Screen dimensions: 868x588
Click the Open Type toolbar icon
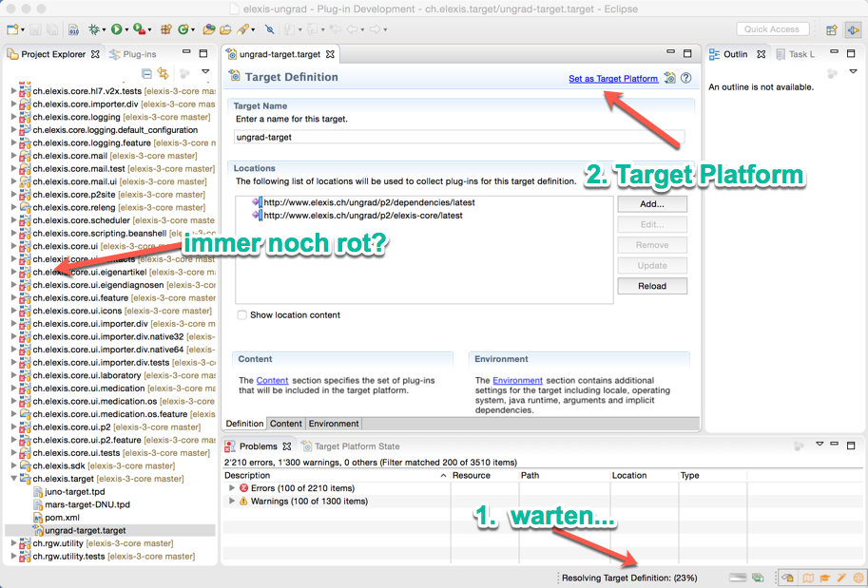tap(209, 29)
